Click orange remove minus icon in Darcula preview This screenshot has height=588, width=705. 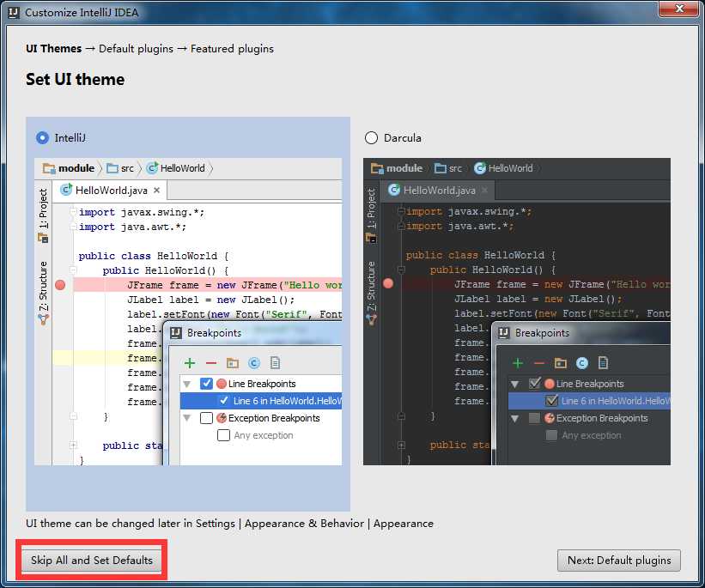(539, 363)
